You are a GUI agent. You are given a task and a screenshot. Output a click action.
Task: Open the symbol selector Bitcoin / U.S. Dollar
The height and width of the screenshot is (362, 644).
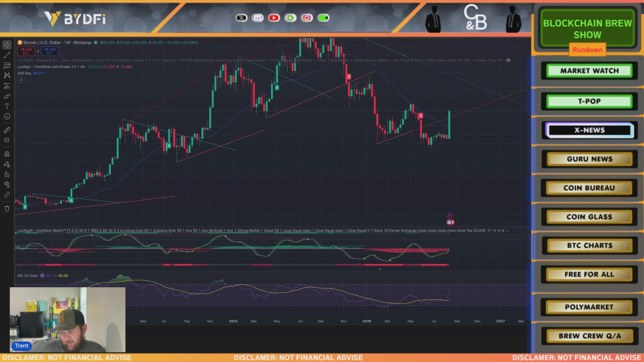(x=57, y=43)
